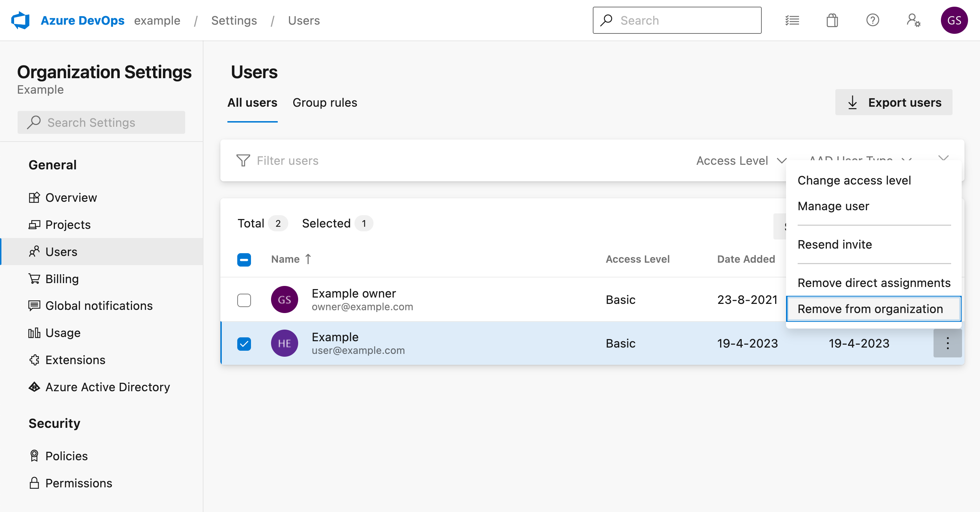
Task: Click the 23-8-2021 date cell
Action: click(747, 300)
